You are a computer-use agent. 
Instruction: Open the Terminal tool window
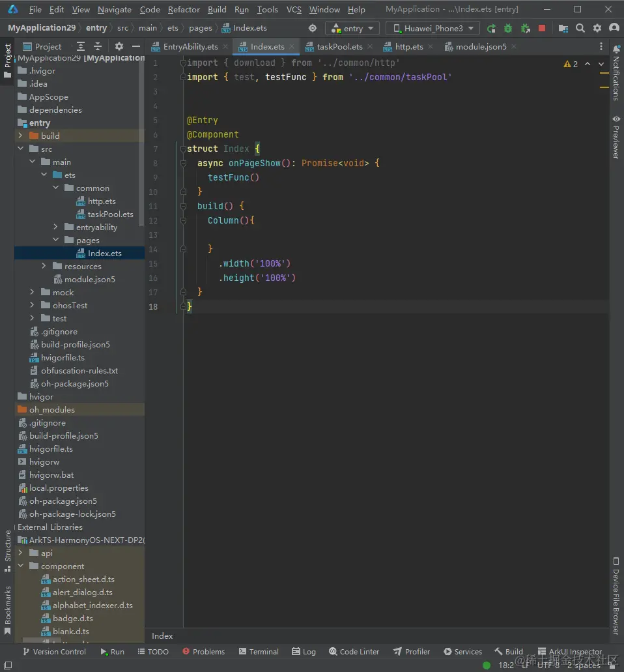(x=259, y=652)
